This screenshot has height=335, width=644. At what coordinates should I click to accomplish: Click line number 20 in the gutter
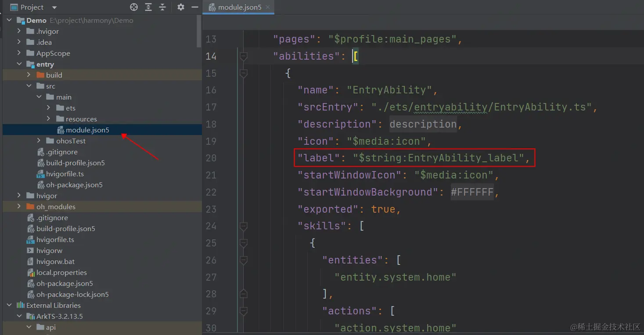211,158
